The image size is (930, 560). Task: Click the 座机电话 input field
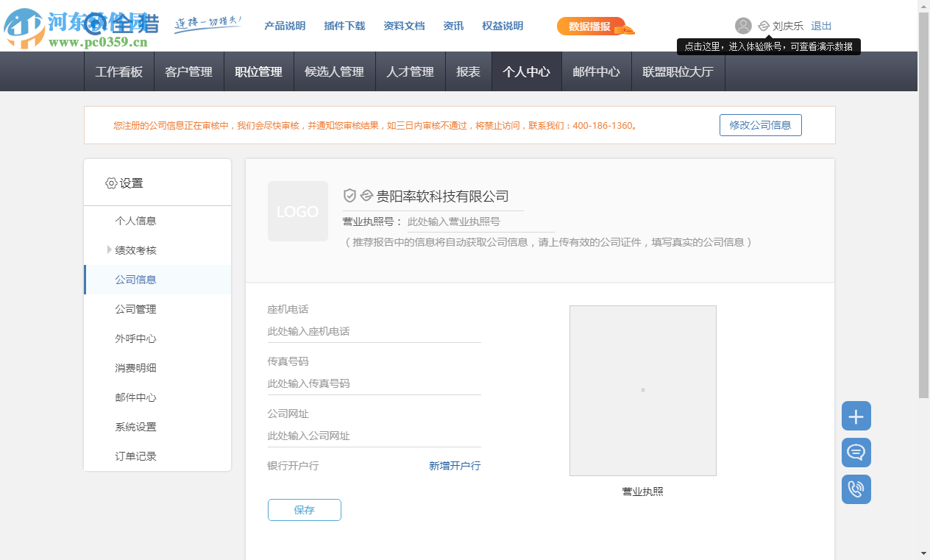(375, 332)
